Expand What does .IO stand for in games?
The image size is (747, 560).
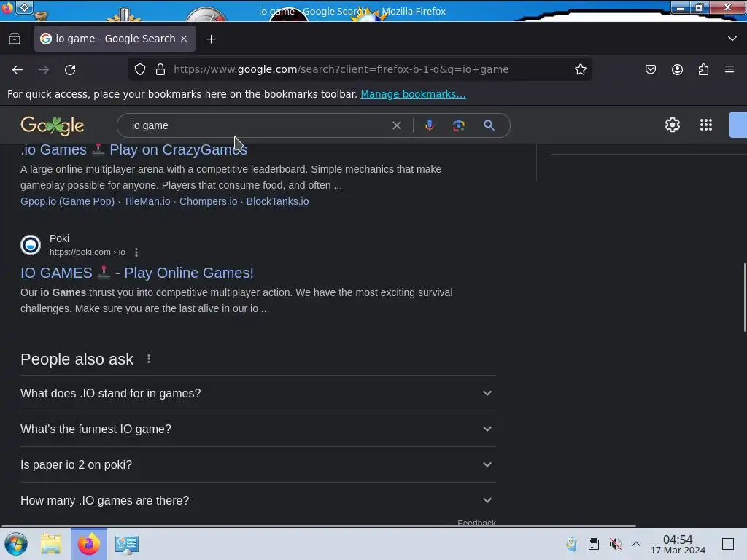(x=258, y=393)
